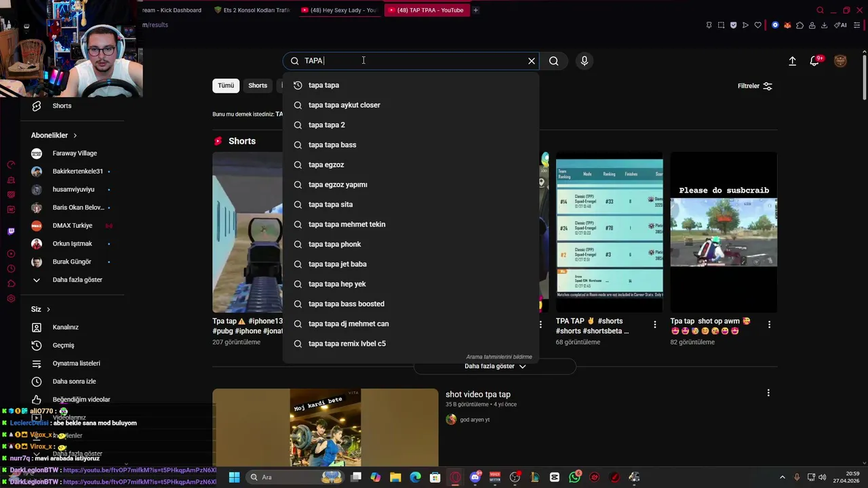Switch to Kick Dashboard browser tab
Image resolution: width=868 pixels, height=488 pixels.
coord(173,10)
